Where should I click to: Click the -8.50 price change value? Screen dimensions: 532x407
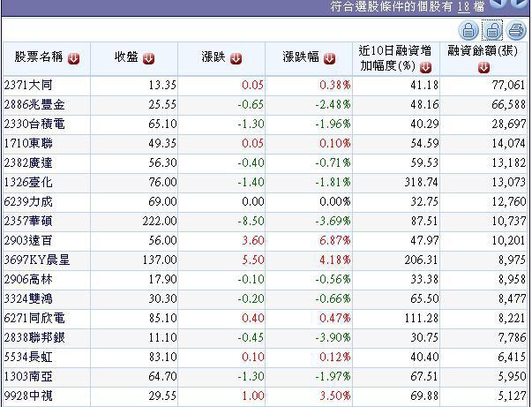(251, 221)
